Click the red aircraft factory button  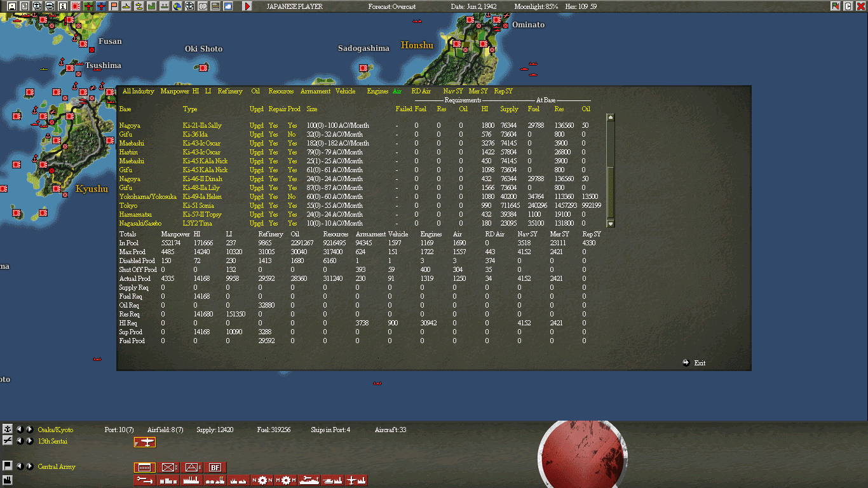(356, 480)
